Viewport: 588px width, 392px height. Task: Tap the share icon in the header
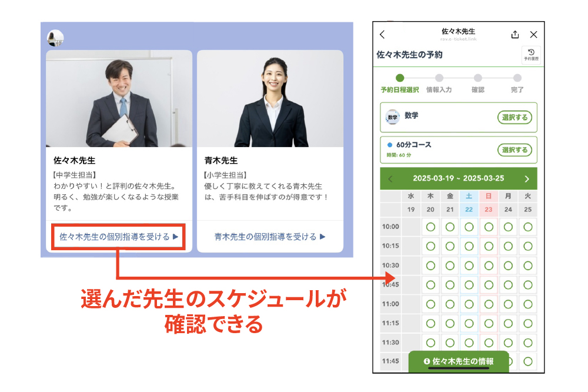[515, 35]
